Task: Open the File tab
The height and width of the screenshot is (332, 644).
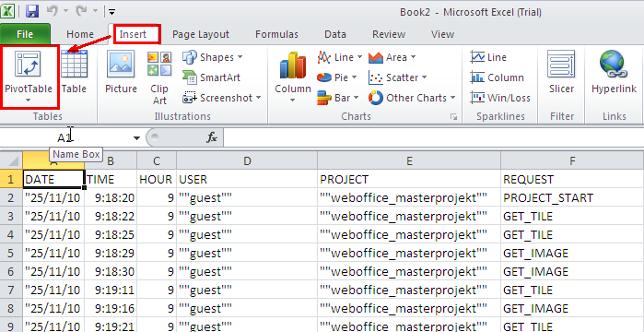Action: coord(25,34)
